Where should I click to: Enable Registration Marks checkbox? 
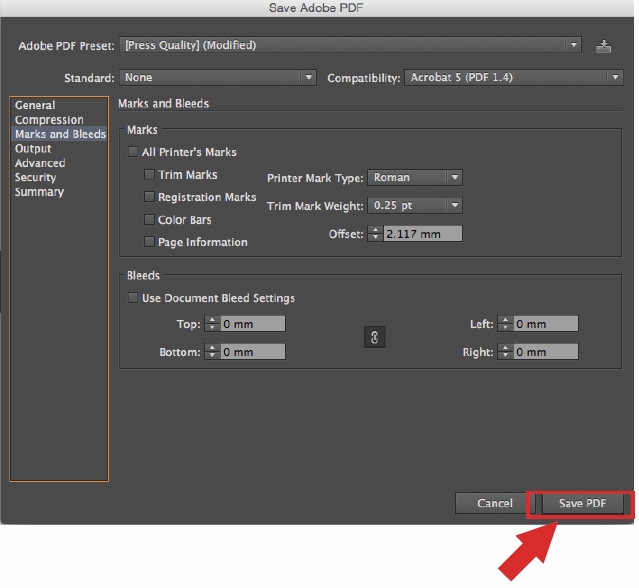pyautogui.click(x=150, y=198)
